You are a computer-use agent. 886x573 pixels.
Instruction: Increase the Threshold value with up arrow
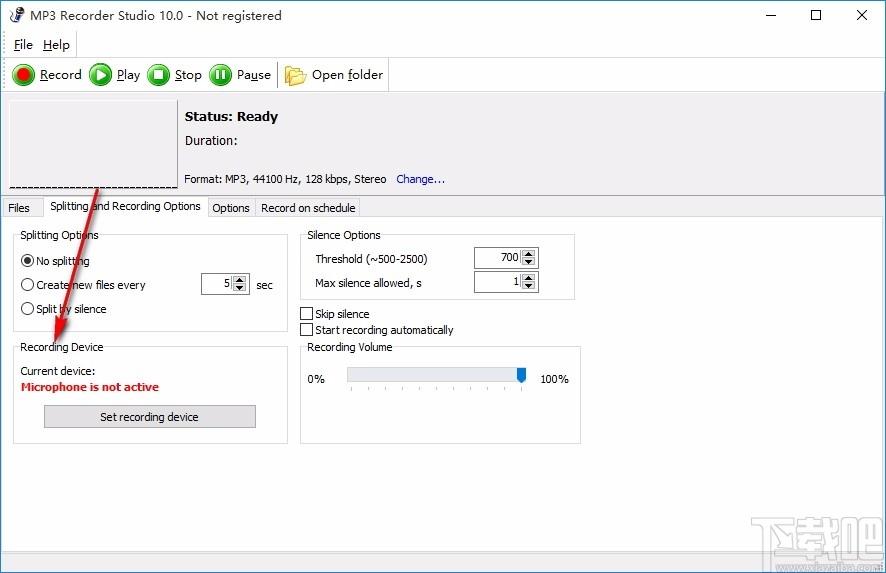(529, 254)
